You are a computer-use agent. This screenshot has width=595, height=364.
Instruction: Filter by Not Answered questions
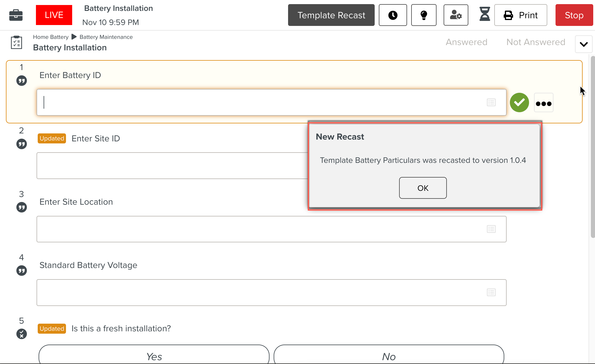click(x=535, y=42)
